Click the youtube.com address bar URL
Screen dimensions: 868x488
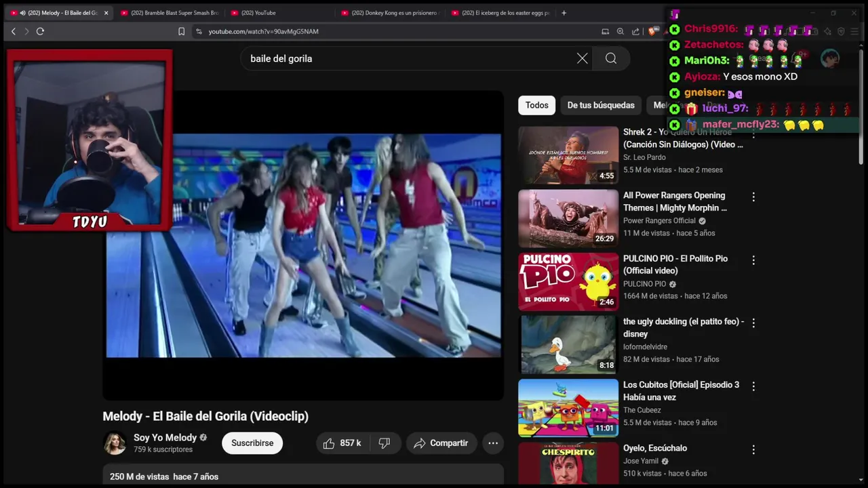point(264,31)
